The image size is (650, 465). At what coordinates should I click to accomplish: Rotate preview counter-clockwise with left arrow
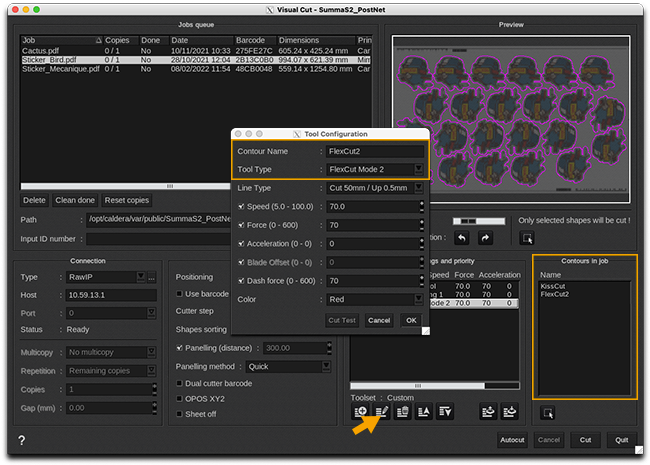462,238
